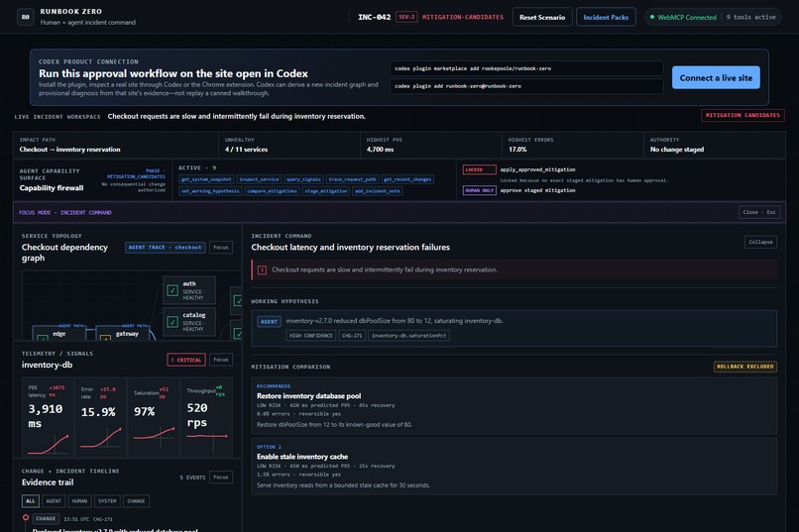Click the inspect_service tool chip
The image size is (799, 532).
pyautogui.click(x=259, y=179)
